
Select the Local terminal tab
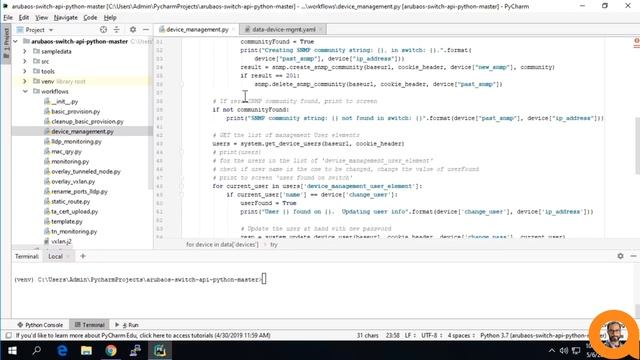(x=56, y=256)
